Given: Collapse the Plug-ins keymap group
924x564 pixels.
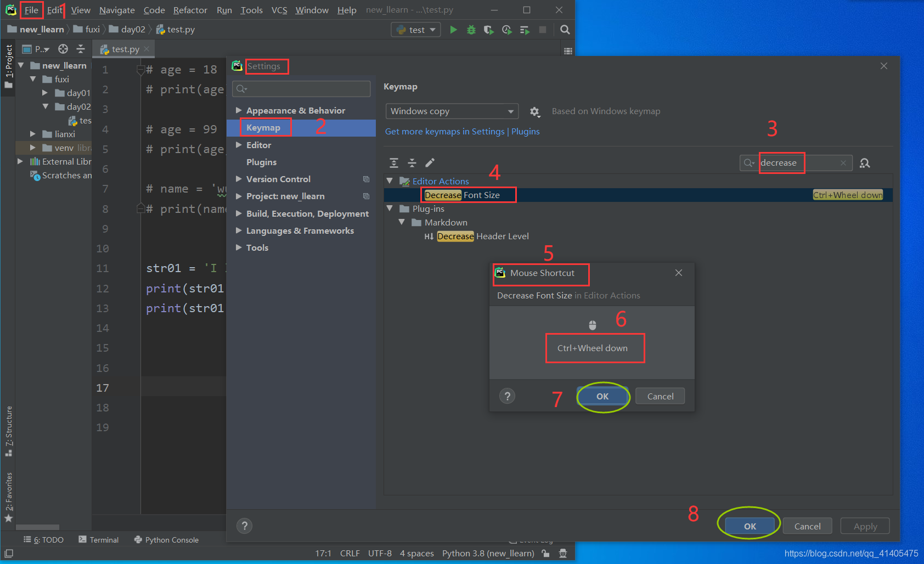Looking at the screenshot, I should [390, 208].
